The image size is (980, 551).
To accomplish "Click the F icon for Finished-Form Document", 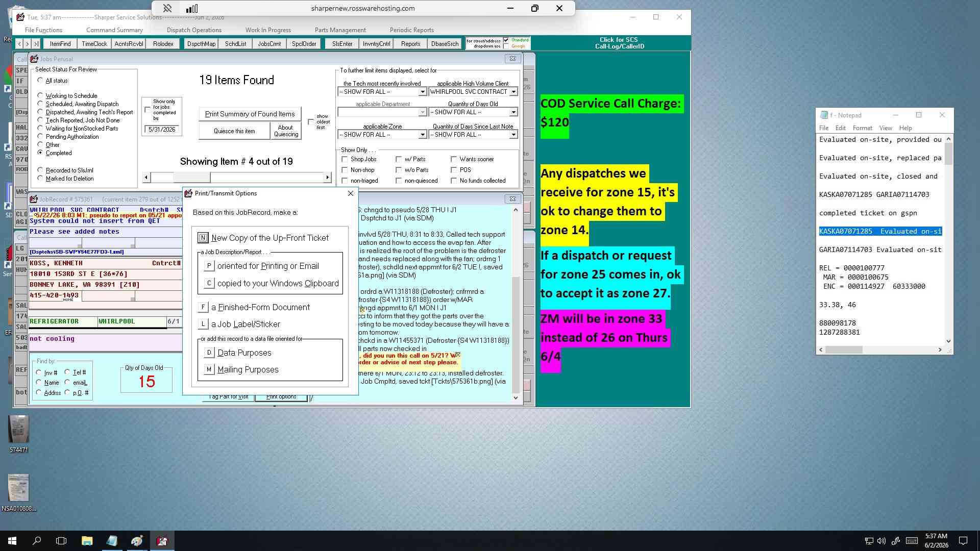I will [x=203, y=307].
